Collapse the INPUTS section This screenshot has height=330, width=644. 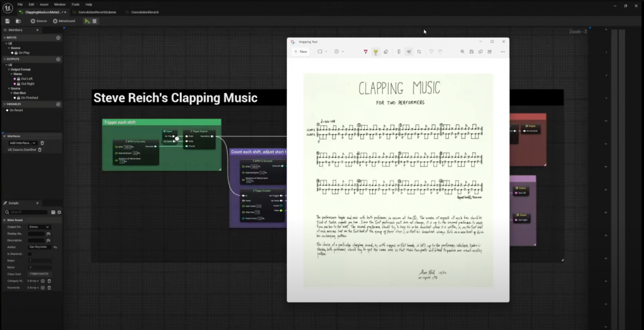point(4,38)
